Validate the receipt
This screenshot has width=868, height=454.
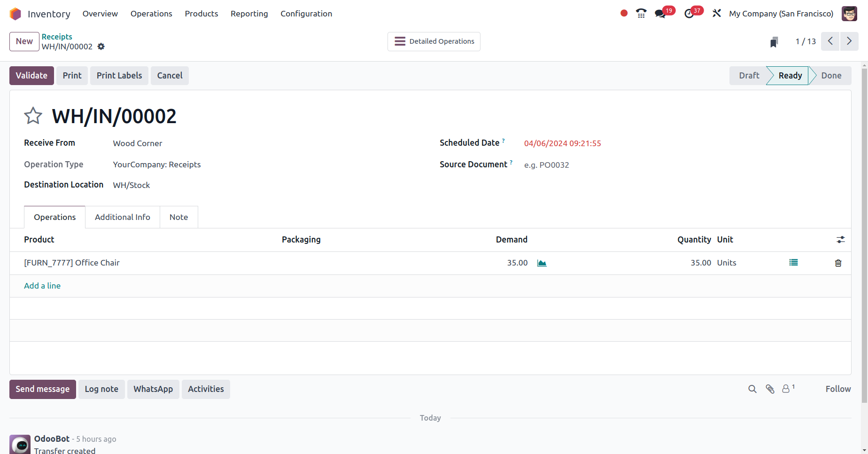click(31, 75)
